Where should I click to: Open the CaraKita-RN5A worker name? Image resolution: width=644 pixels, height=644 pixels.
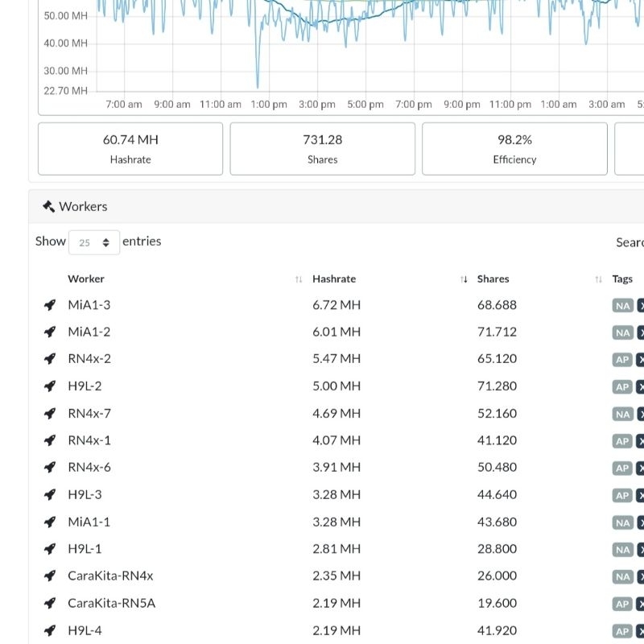(x=111, y=603)
